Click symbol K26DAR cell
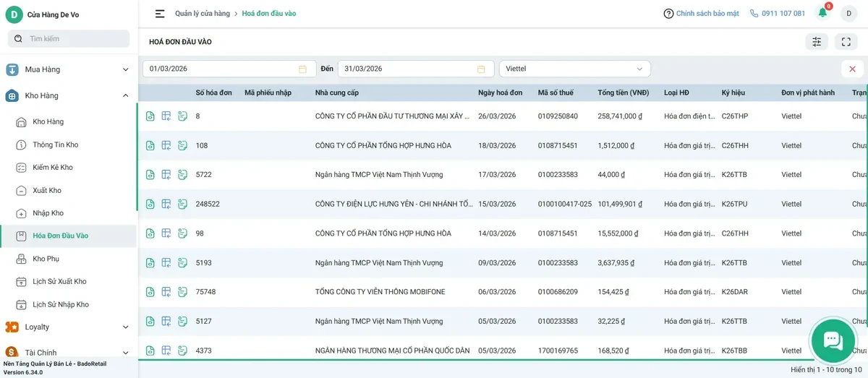 pos(735,292)
